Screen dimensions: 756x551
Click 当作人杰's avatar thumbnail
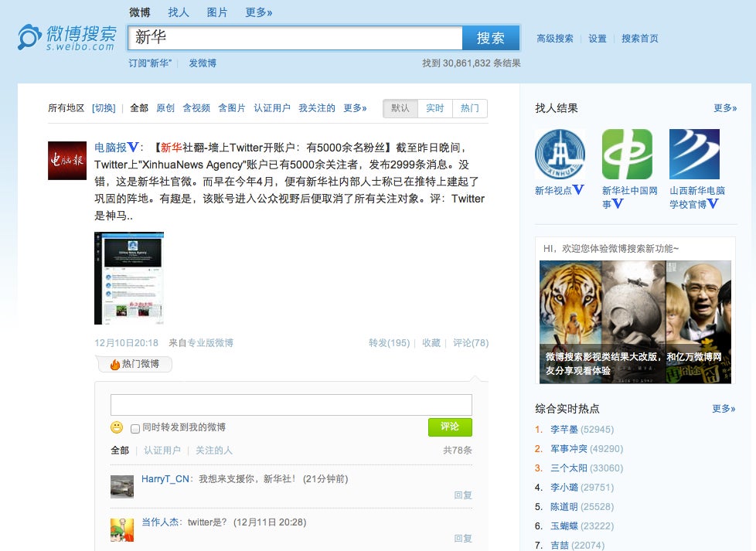[122, 530]
